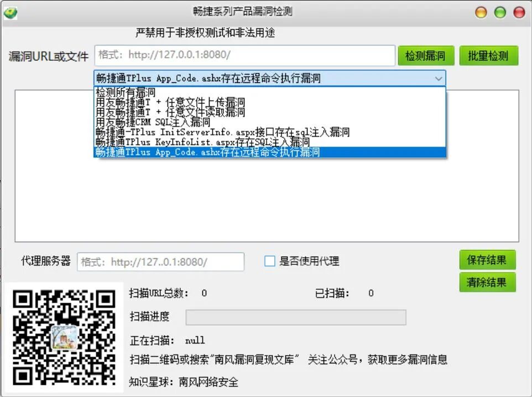532x397 pixels.
Task: Click the yellow minimize window button
Action: click(x=481, y=12)
